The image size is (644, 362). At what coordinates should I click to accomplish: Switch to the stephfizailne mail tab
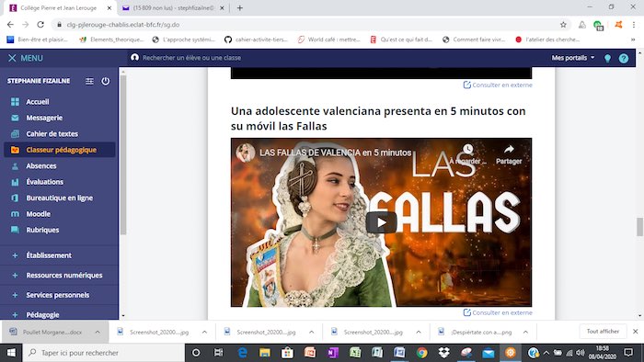[x=173, y=7]
